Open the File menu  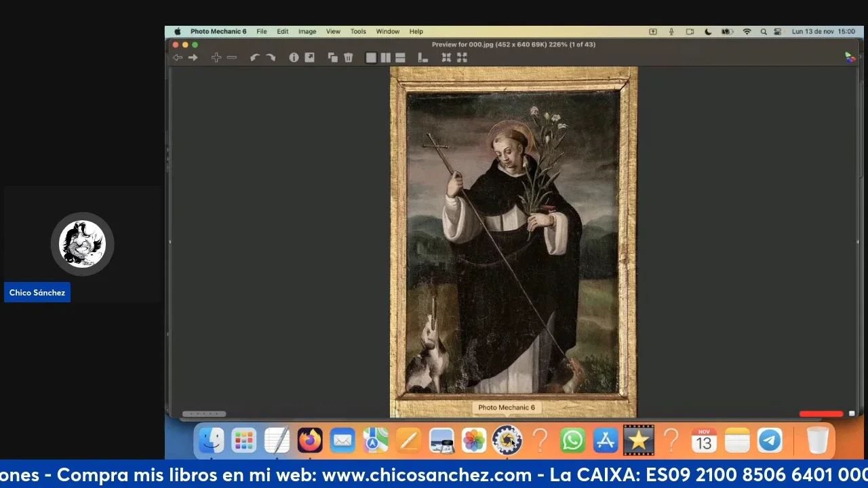[x=261, y=31]
